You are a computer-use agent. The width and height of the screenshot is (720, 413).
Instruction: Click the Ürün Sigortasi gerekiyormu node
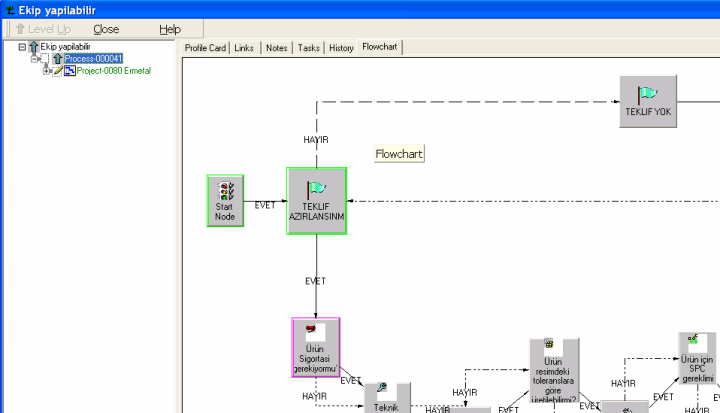315,347
